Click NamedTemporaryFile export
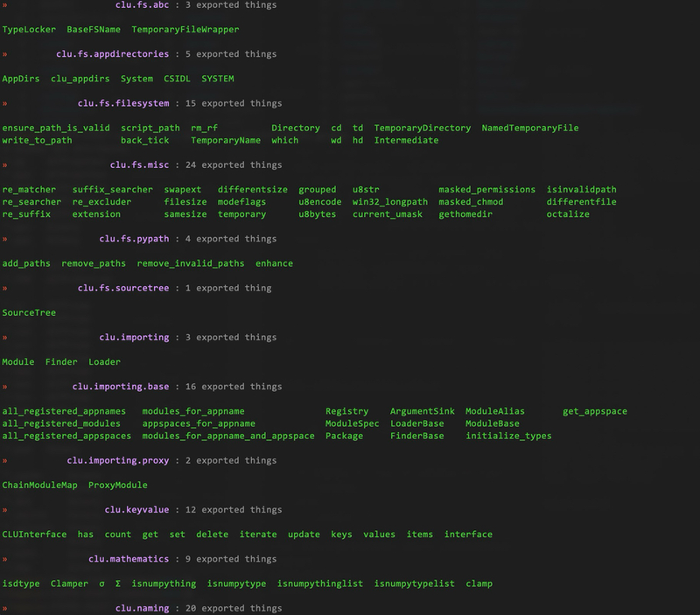The image size is (700, 615). pyautogui.click(x=530, y=128)
